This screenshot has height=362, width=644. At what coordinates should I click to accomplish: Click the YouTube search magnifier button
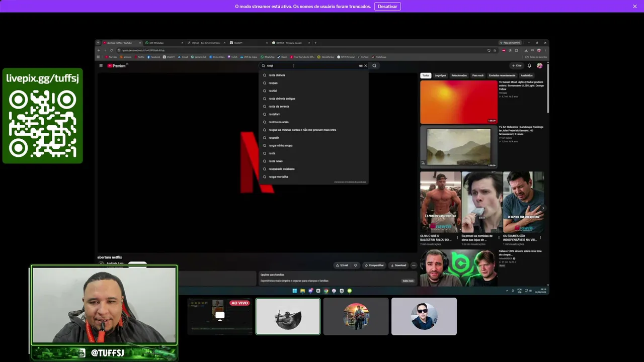coord(374,66)
